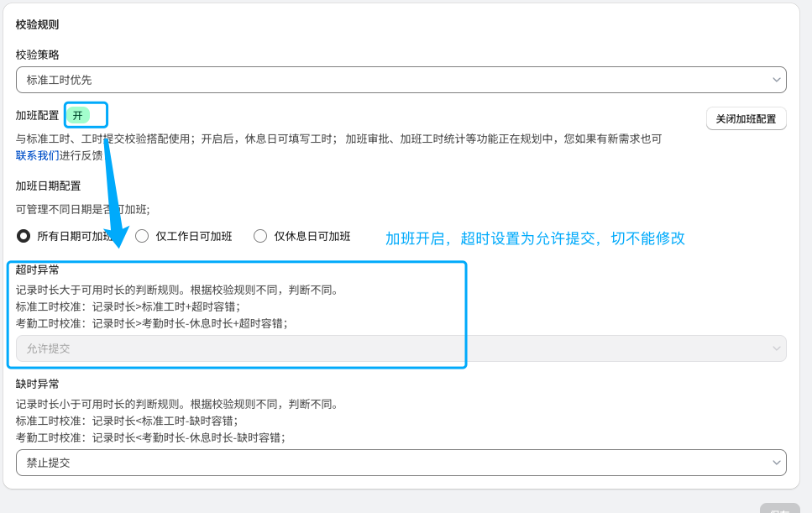Screen dimensions: 812x513
Task: Click the chevron arrow in 校验策略 field
Action: (x=776, y=80)
